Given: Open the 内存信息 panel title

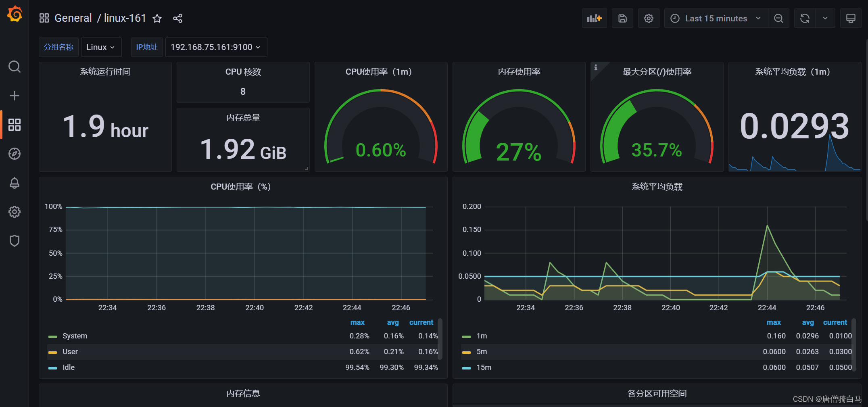Looking at the screenshot, I should click(x=243, y=394).
